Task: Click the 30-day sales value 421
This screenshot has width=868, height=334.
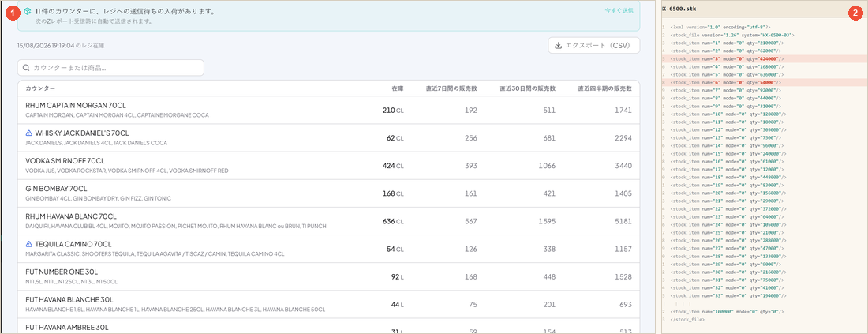Action: [548, 193]
